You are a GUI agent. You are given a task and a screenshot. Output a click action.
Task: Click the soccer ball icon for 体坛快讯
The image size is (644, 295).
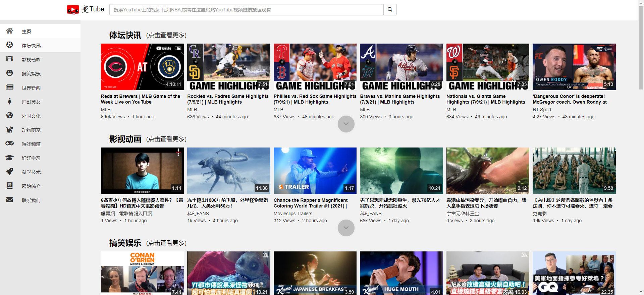click(x=10, y=45)
